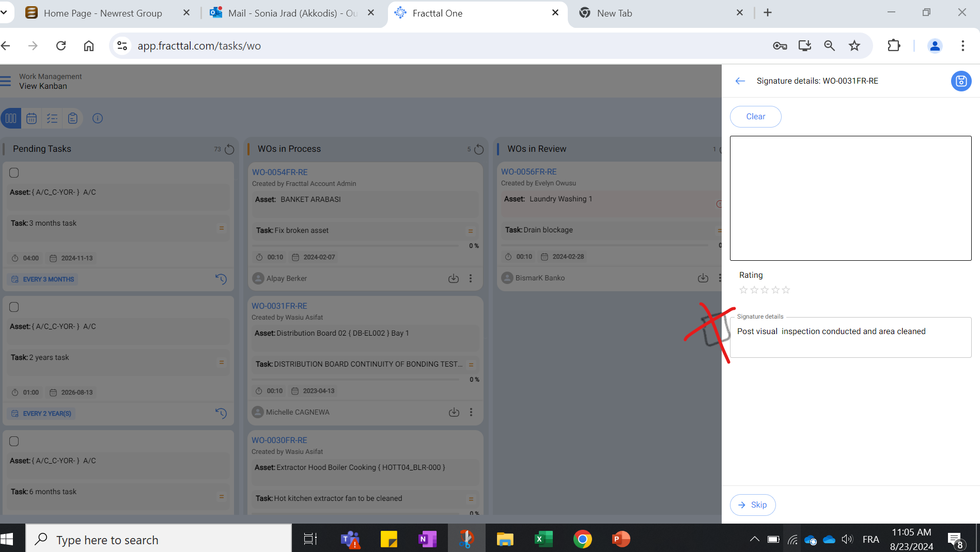Open three-dot menu on WO-0054FR-RE card

tap(470, 278)
